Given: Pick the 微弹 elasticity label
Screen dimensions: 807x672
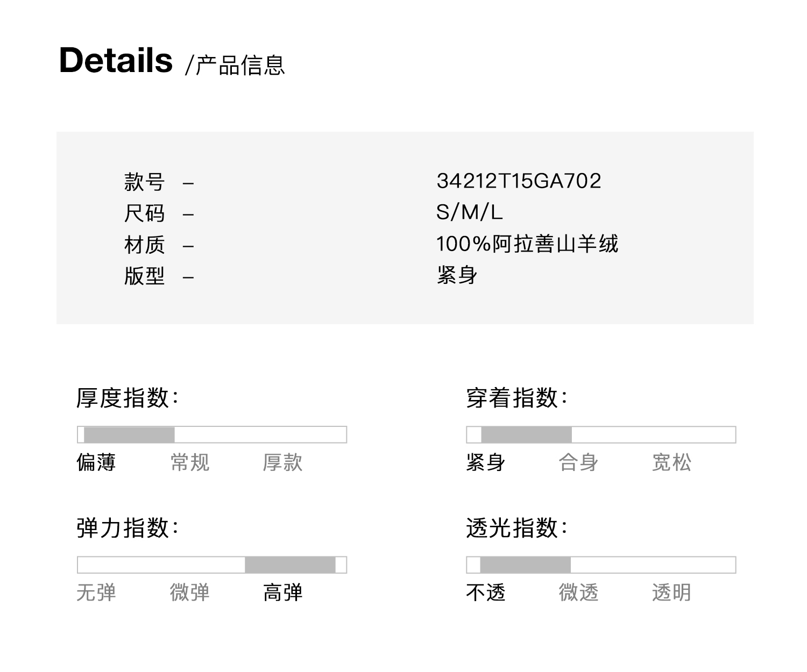Looking at the screenshot, I should click(189, 593).
